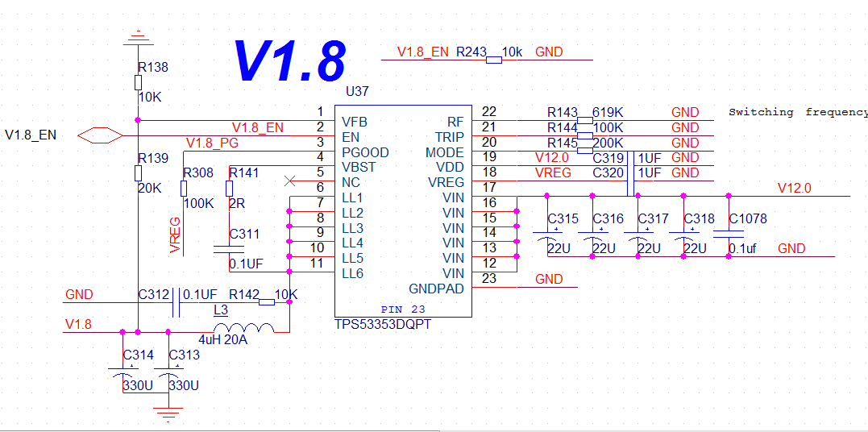This screenshot has height=432, width=868.
Task: Click the TRIP pin name
Action: click(x=450, y=136)
